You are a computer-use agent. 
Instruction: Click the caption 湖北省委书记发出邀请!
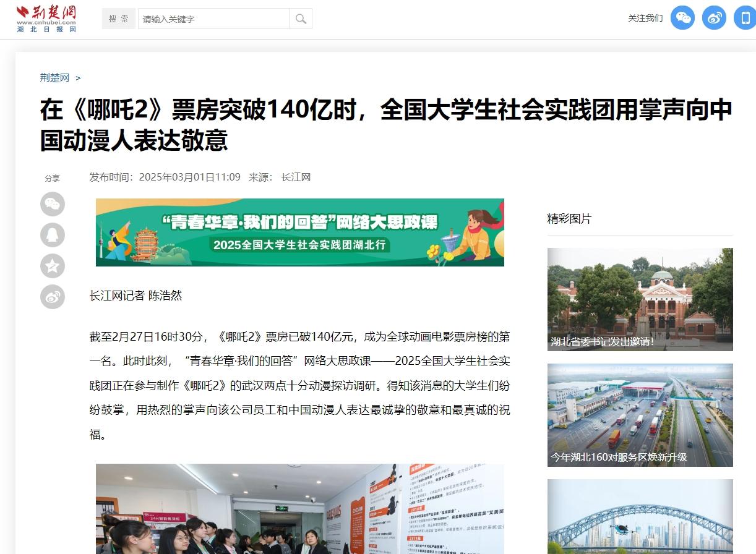pos(603,341)
